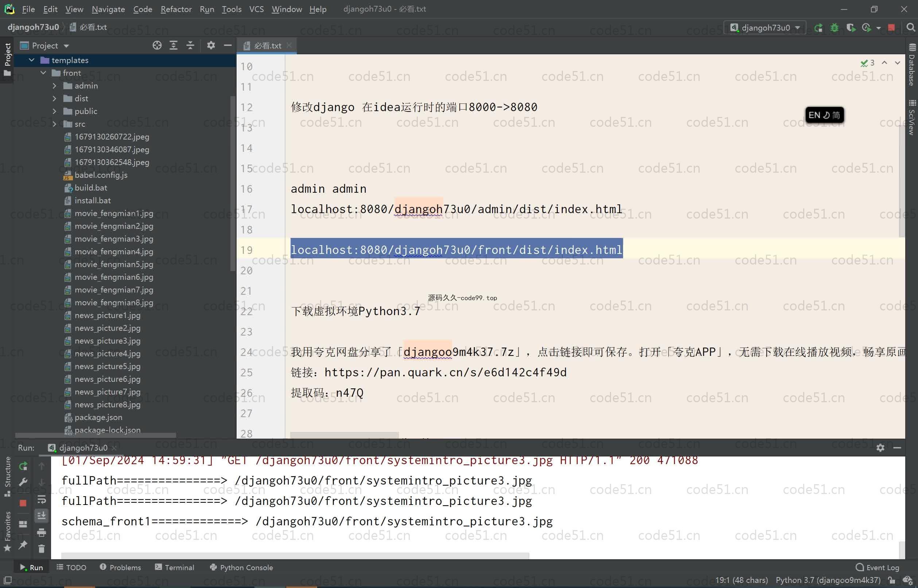Toggle tool window quick-access at bottom-left corner
918x588 pixels.
(7, 580)
